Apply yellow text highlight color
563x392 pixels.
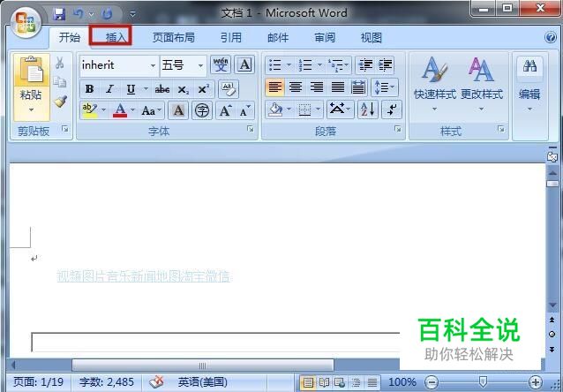point(90,110)
